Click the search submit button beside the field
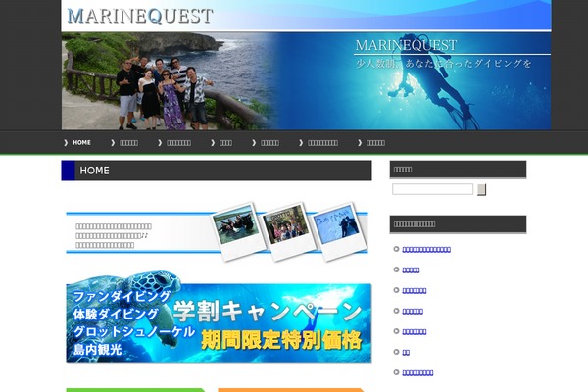 click(481, 189)
